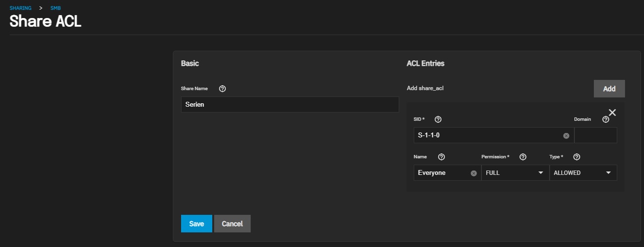The image size is (644, 247).
Task: Focus the Share Name field containing Serien
Action: pyautogui.click(x=290, y=104)
